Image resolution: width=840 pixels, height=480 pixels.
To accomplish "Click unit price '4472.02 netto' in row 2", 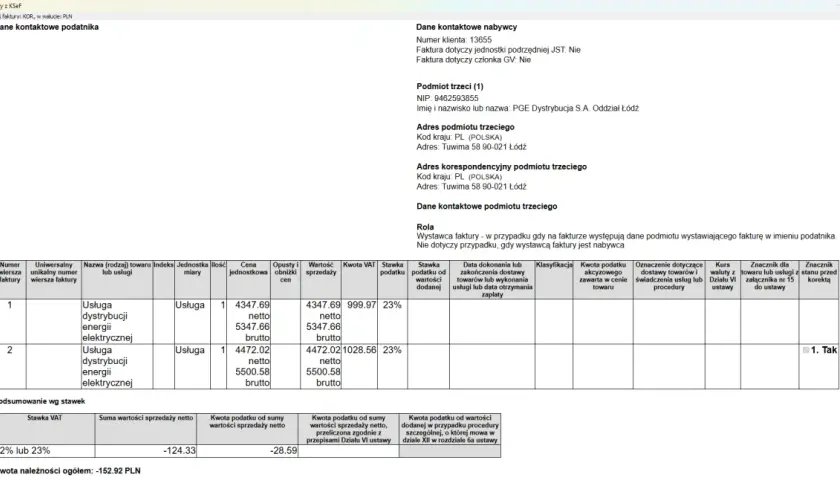I will tap(252, 355).
